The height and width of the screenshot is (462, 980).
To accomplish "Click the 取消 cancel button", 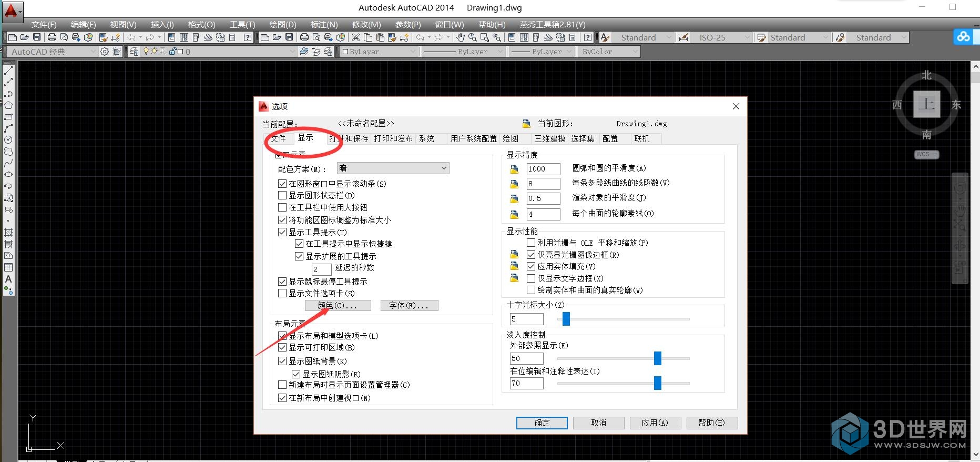I will coord(599,423).
